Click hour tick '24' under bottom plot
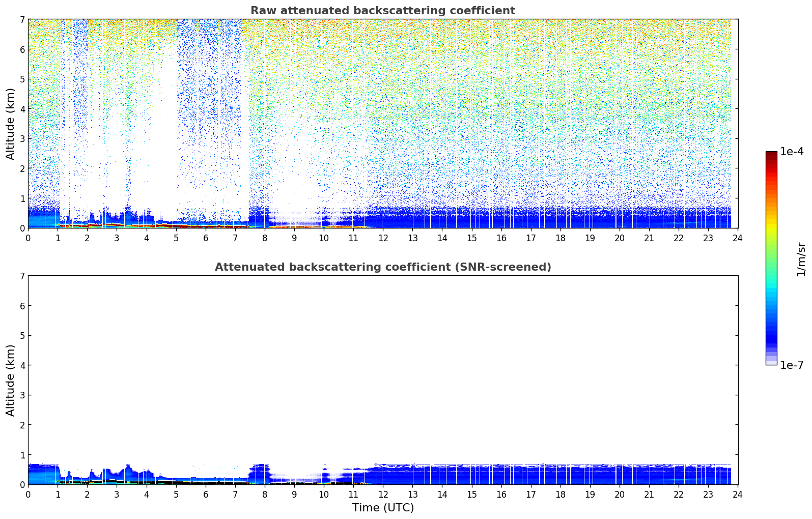The image size is (812, 519). tap(738, 494)
